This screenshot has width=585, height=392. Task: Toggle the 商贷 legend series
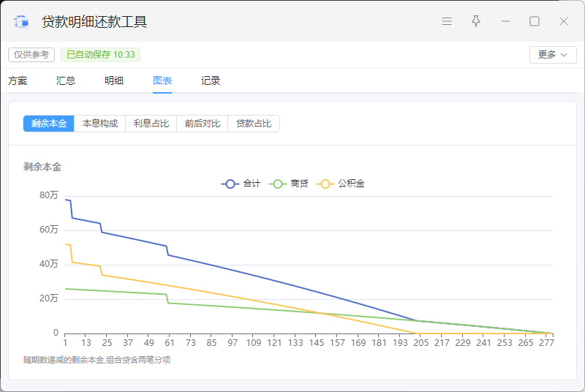(x=288, y=184)
